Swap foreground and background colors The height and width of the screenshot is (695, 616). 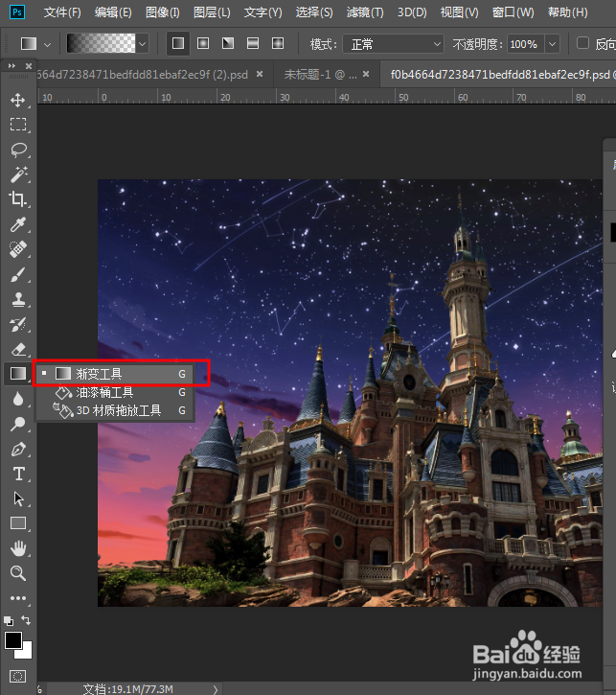point(26,620)
